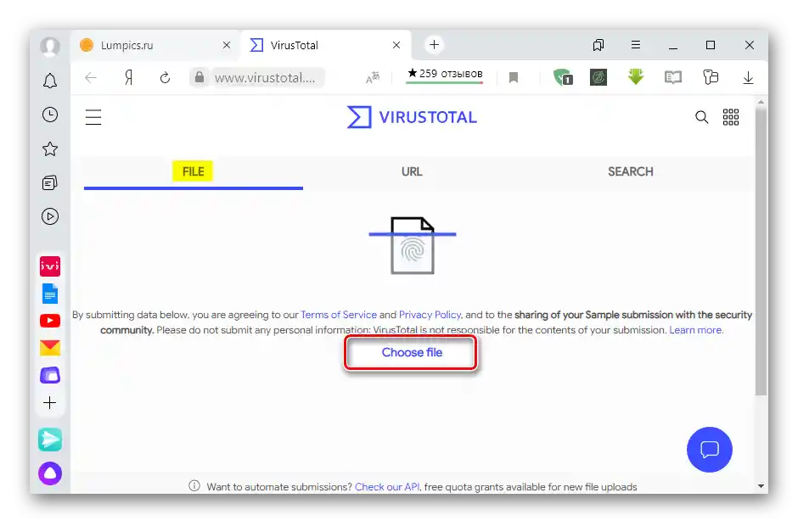
Task: Open the green download arrow extension
Action: 636,77
